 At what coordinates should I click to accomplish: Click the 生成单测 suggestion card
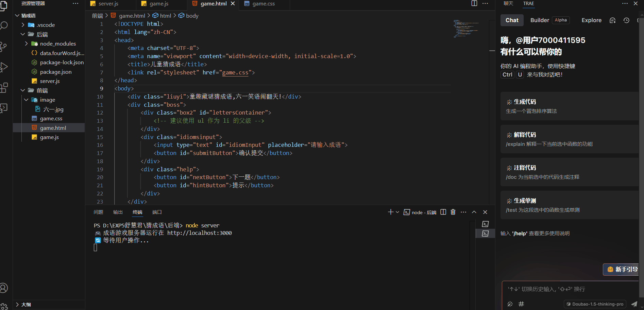[570, 205]
